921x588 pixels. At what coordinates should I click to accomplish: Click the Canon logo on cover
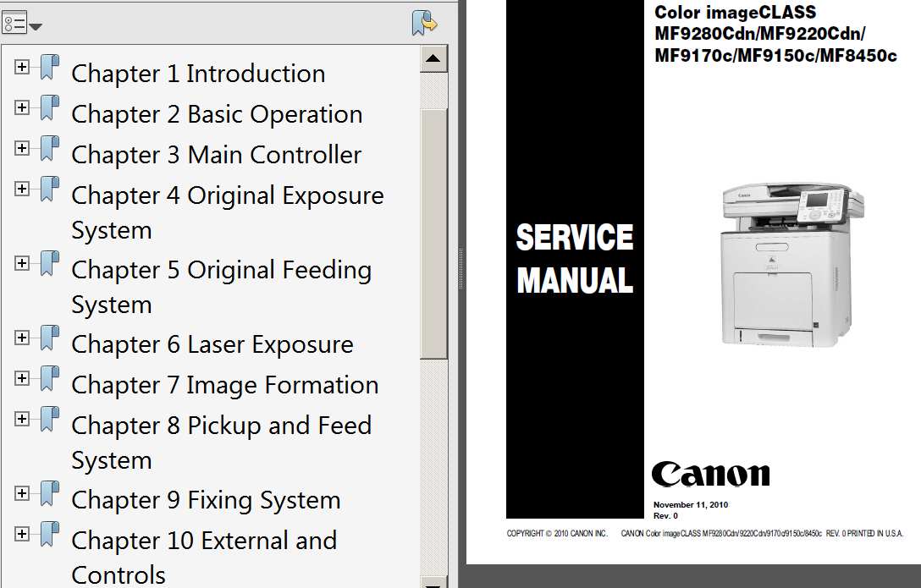point(711,474)
